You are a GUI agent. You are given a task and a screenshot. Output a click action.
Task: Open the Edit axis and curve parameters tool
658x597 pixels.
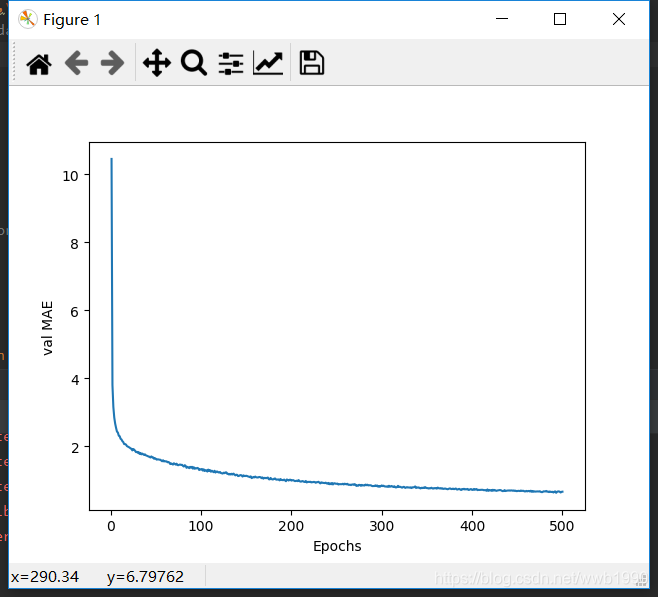268,63
